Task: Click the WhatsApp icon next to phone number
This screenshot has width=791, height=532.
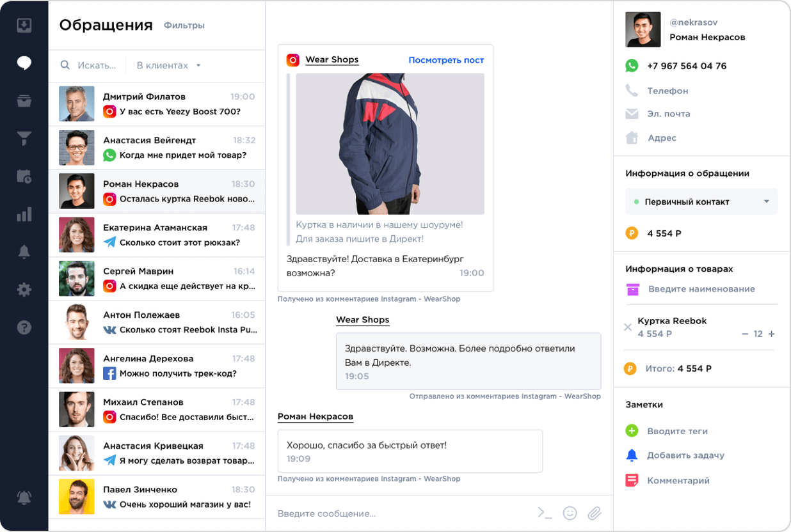Action: coord(632,65)
